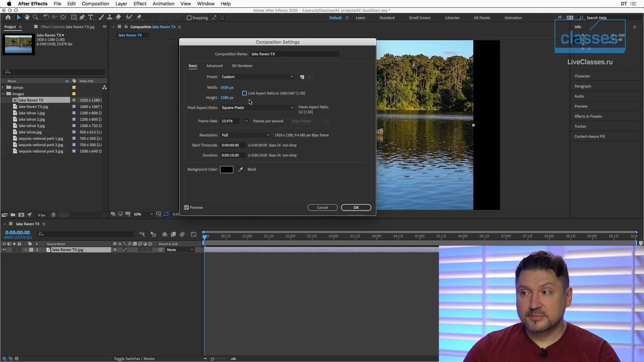Viewport: 644px width, 362px height.
Task: Switch to the 3D Renderer tab
Action: pos(242,66)
